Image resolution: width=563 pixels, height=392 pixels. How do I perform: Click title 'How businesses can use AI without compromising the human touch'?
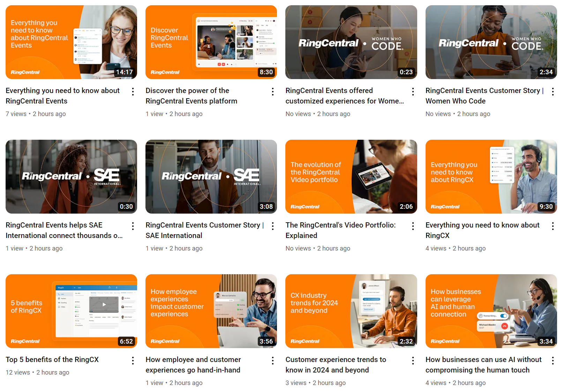[x=484, y=365]
